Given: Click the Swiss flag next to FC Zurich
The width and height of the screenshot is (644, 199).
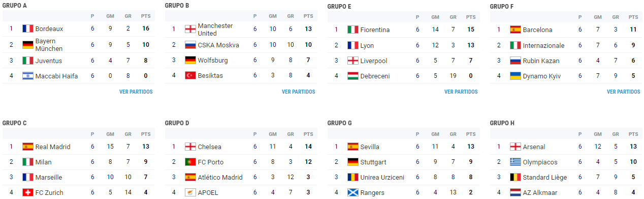Looking at the screenshot, I should pyautogui.click(x=28, y=192).
